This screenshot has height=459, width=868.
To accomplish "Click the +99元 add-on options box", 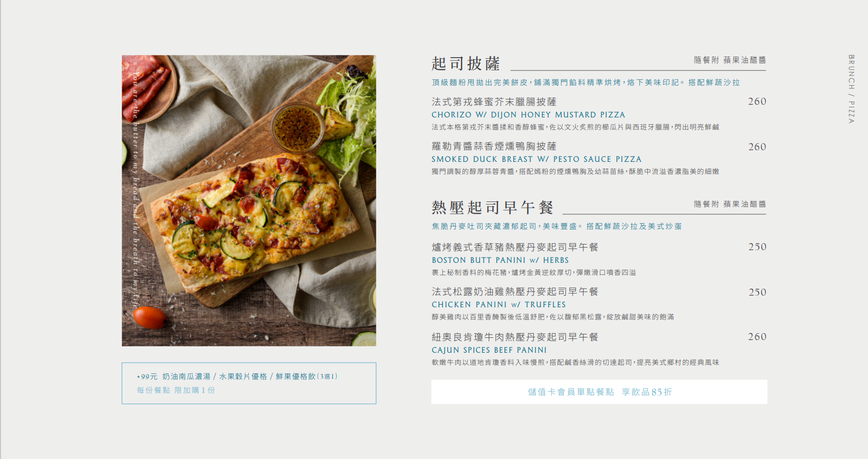I will point(249,383).
